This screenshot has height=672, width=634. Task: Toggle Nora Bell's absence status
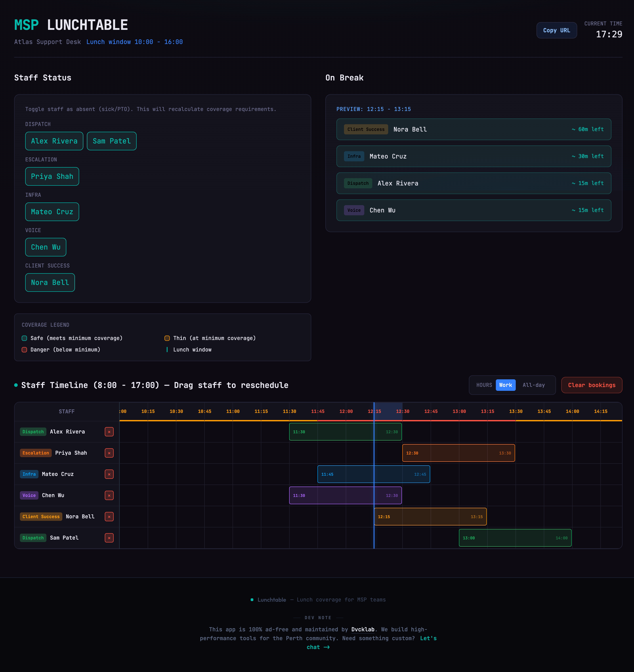click(50, 282)
